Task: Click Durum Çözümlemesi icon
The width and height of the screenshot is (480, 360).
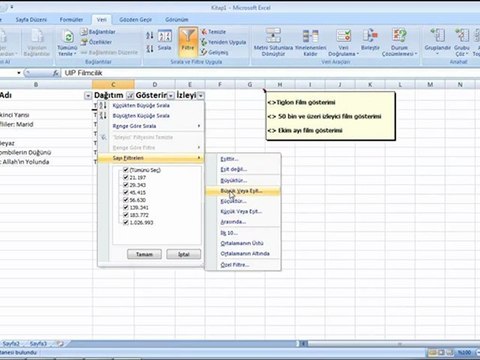Action: coord(399,35)
